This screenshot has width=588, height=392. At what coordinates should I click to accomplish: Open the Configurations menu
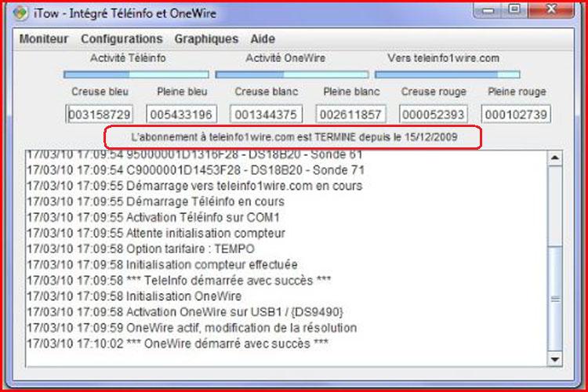pos(122,39)
